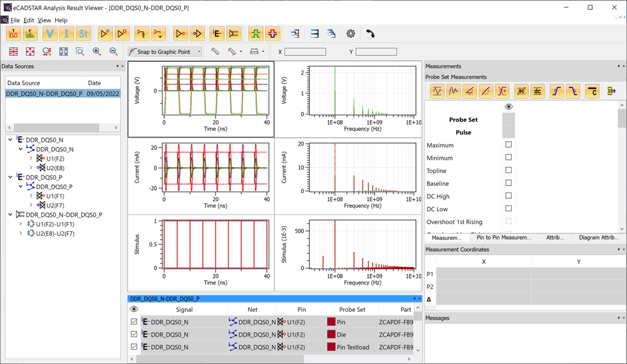The width and height of the screenshot is (627, 364).
Task: Click the zoom out magnifier icon
Action: coord(113,51)
